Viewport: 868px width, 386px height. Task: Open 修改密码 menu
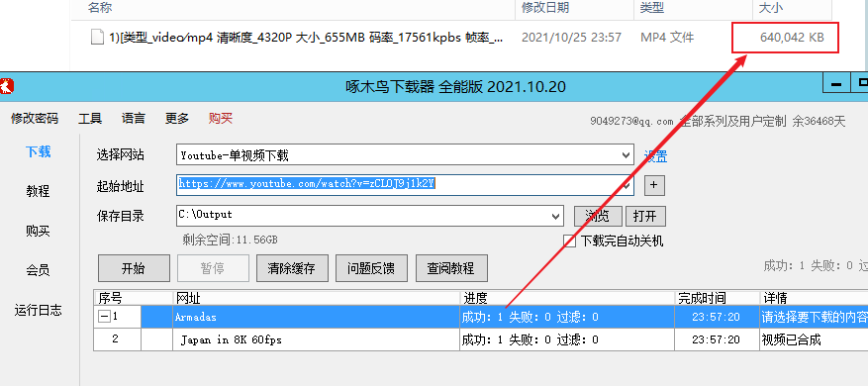pyautogui.click(x=35, y=118)
